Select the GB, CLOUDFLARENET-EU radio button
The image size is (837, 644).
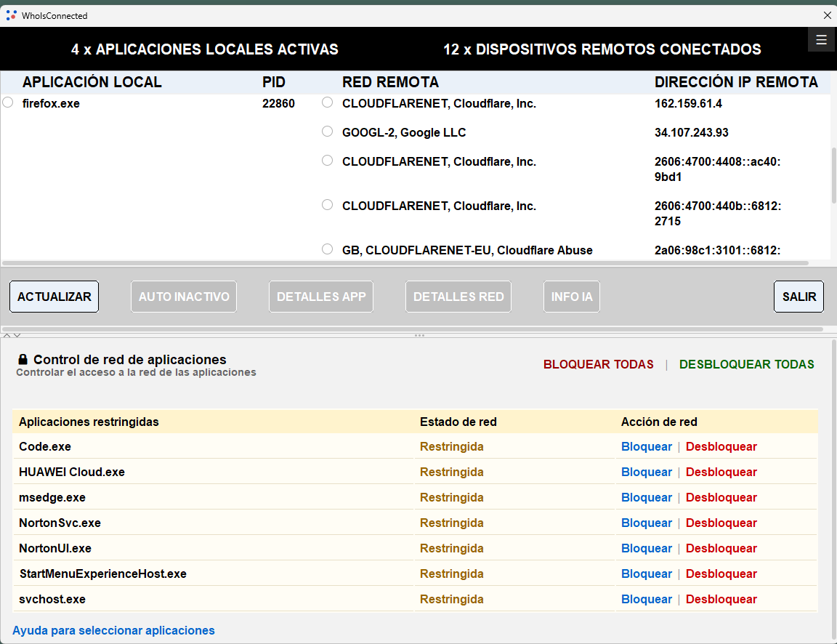[x=327, y=249]
